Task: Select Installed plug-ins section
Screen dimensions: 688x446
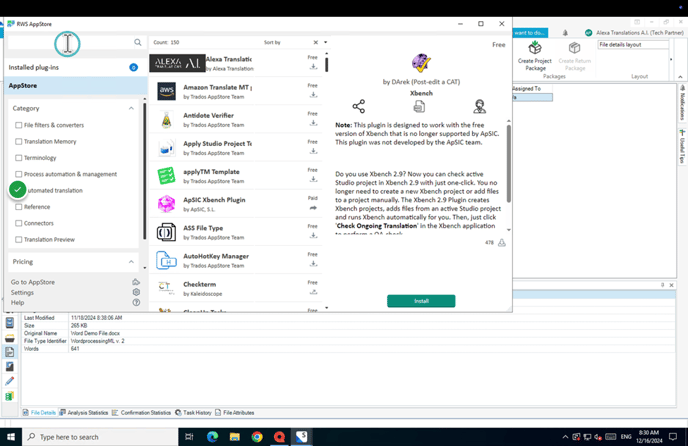Action: pyautogui.click(x=76, y=67)
